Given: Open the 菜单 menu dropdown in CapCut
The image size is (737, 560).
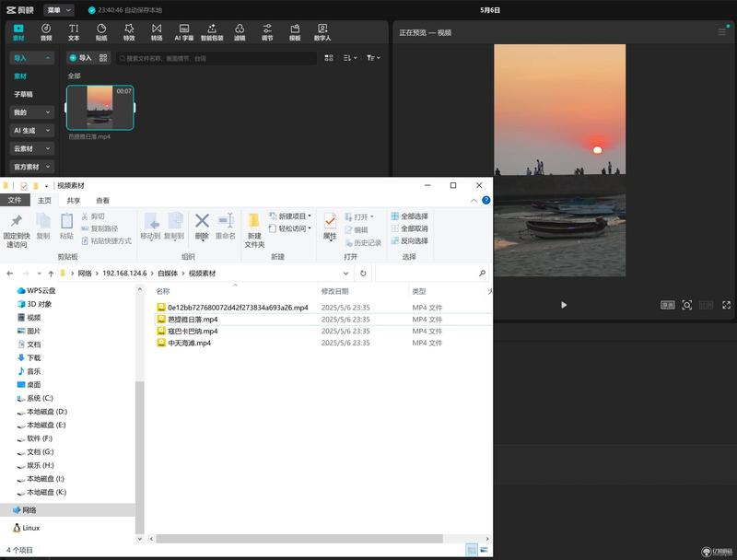Looking at the screenshot, I should (59, 10).
